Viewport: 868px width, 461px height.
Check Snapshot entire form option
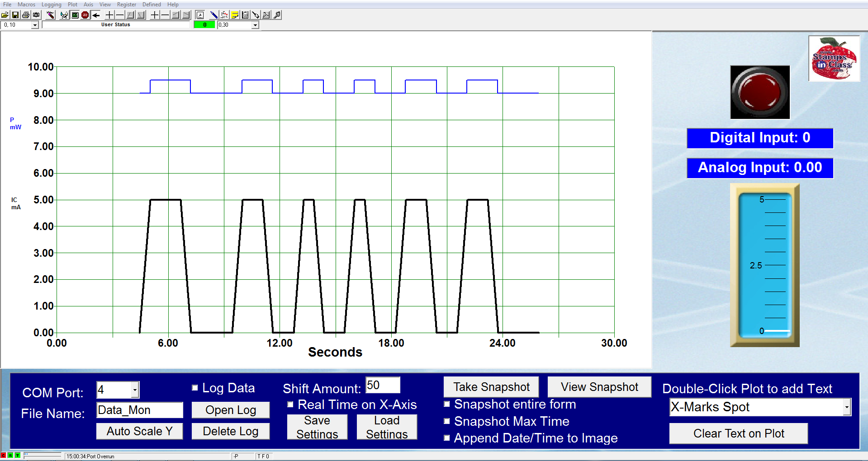(x=447, y=404)
